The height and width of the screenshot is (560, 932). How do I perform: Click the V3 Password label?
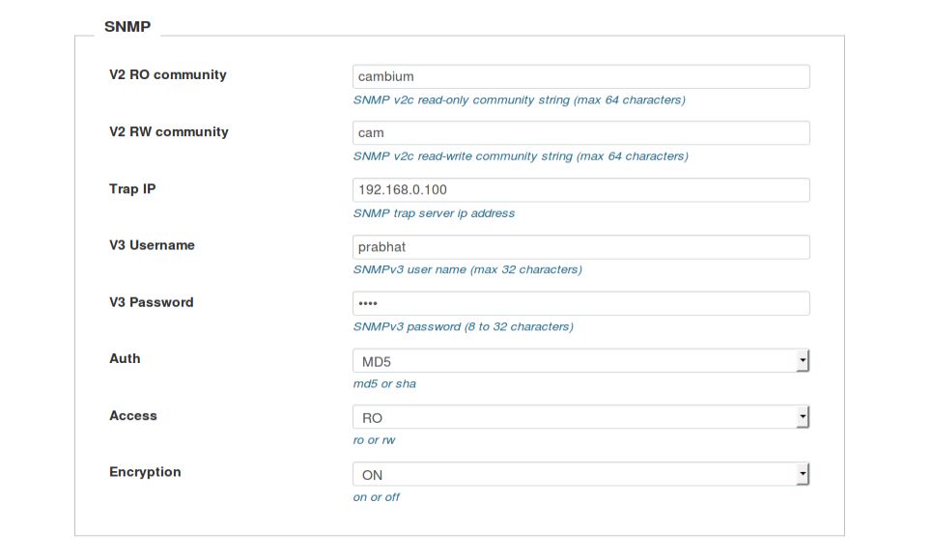click(151, 302)
